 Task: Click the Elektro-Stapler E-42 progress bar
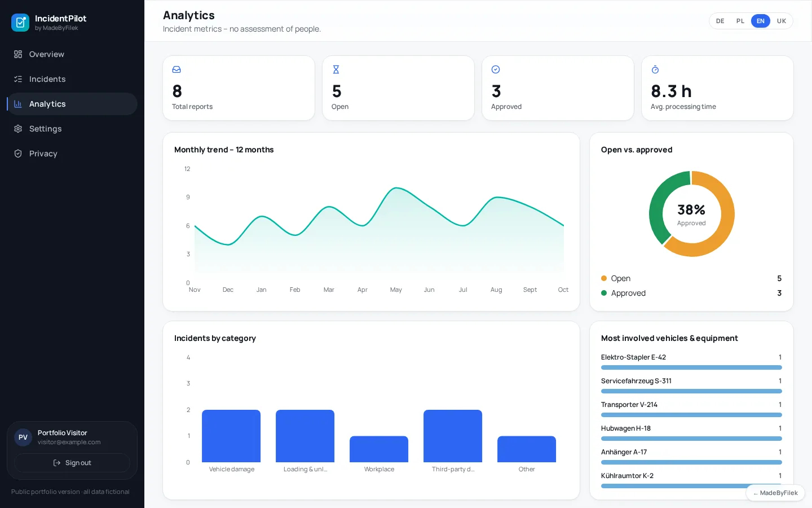pyautogui.click(x=691, y=367)
